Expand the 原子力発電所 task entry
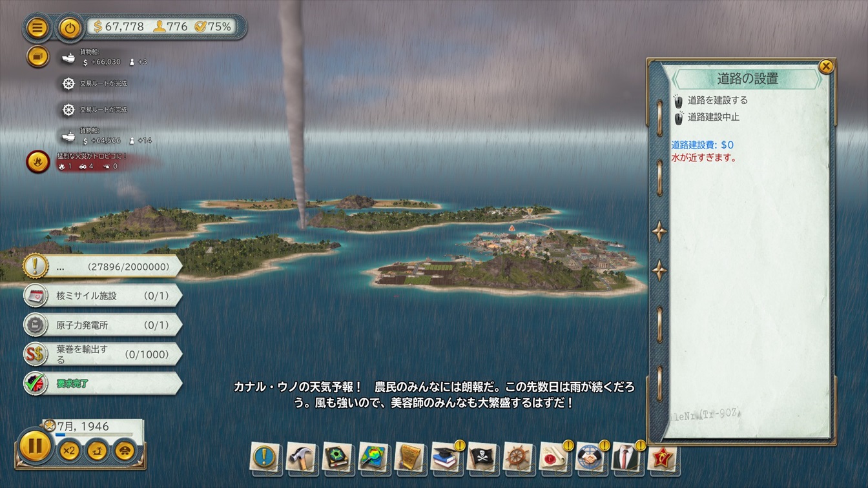The height and width of the screenshot is (488, 868). pos(103,325)
